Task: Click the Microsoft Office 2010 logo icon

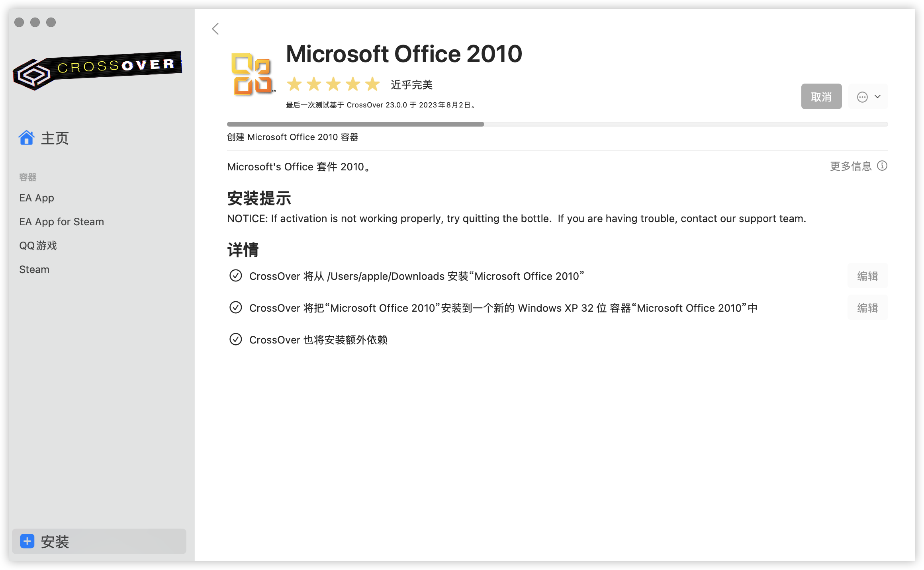Action: tap(253, 74)
